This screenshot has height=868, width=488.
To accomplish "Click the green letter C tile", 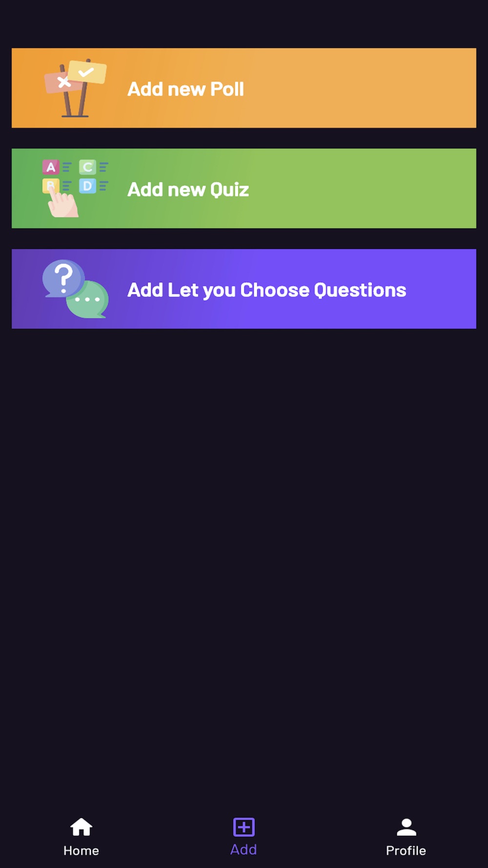I will coord(87,167).
